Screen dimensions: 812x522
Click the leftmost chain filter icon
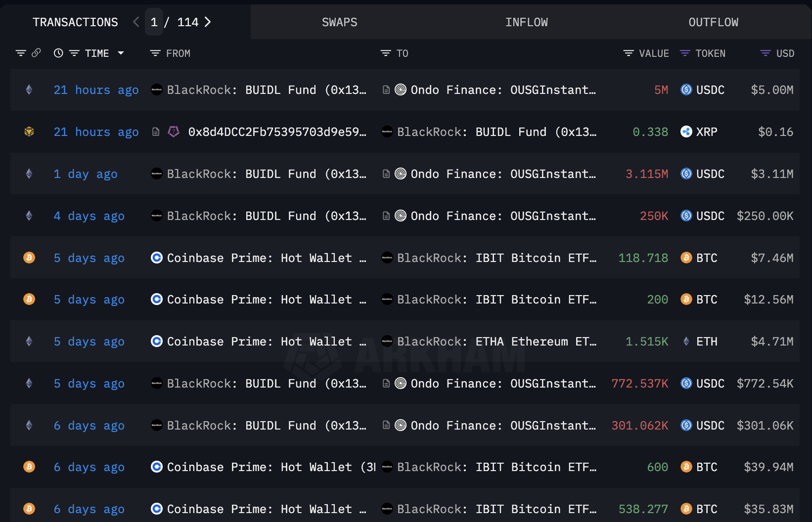point(21,53)
